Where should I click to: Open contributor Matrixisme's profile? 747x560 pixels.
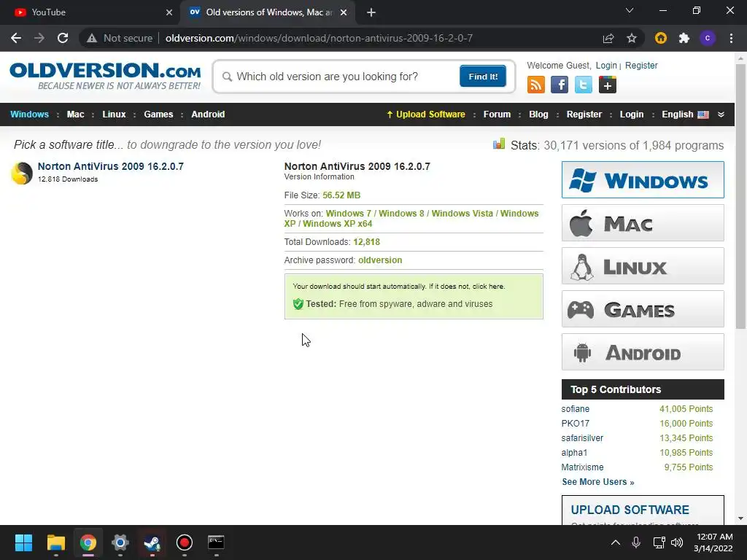(x=582, y=467)
